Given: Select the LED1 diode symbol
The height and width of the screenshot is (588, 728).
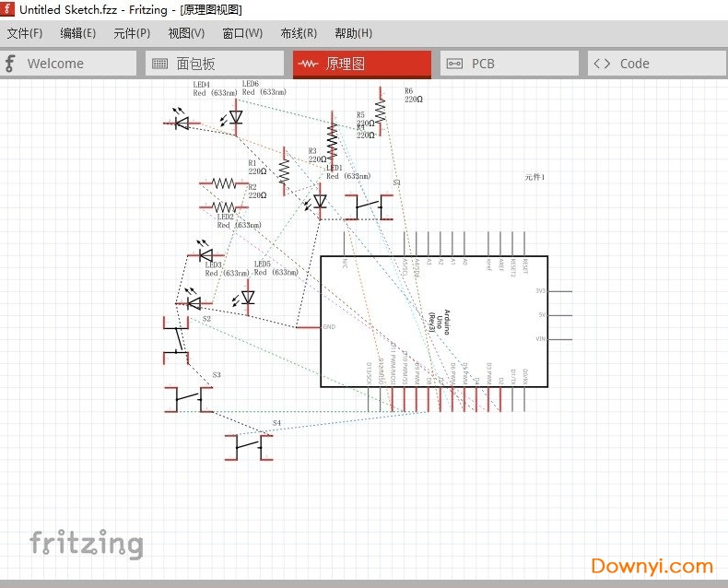Looking at the screenshot, I should 320,201.
